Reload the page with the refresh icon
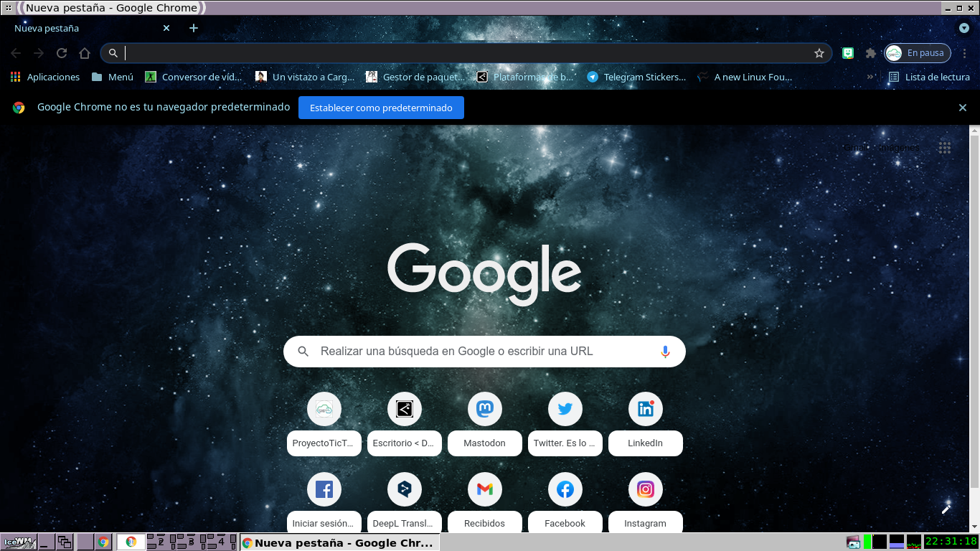Viewport: 980px width, 551px height. pyautogui.click(x=62, y=53)
